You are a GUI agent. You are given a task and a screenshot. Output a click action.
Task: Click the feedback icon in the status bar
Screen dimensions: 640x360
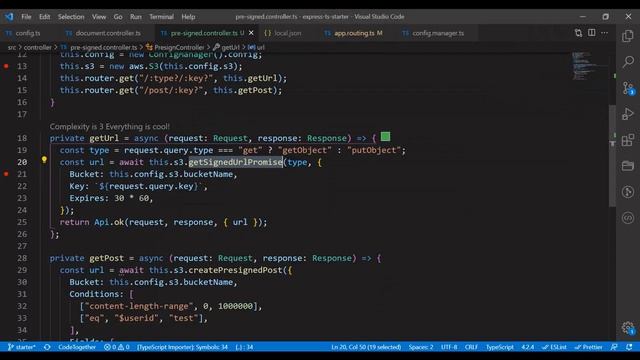click(x=614, y=347)
